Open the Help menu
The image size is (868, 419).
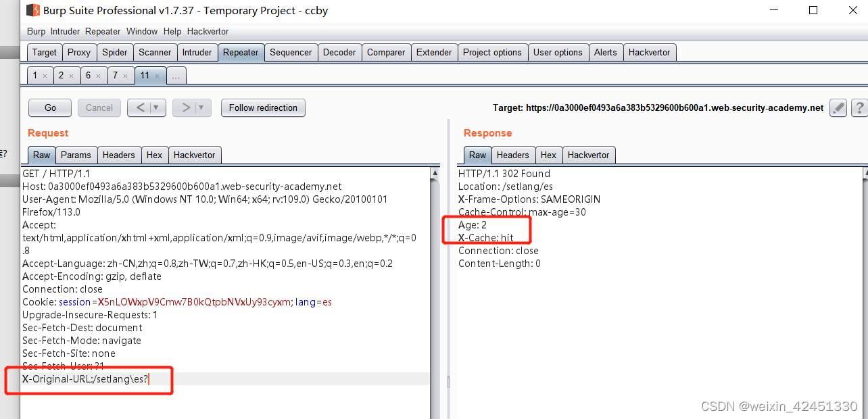(172, 31)
